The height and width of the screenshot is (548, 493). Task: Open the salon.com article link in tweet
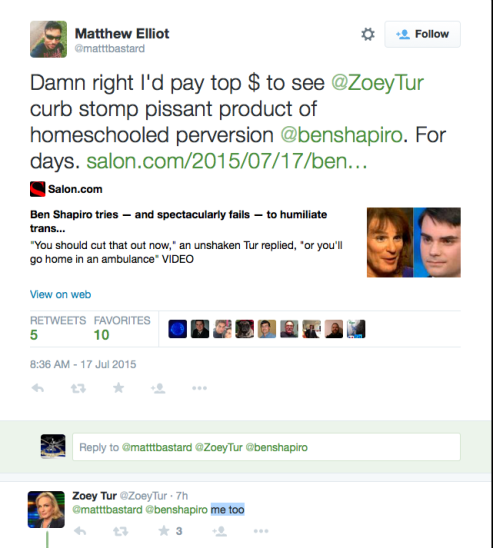point(227,161)
